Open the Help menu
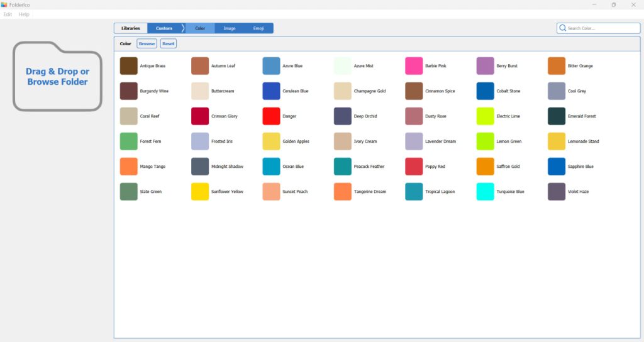 24,14
